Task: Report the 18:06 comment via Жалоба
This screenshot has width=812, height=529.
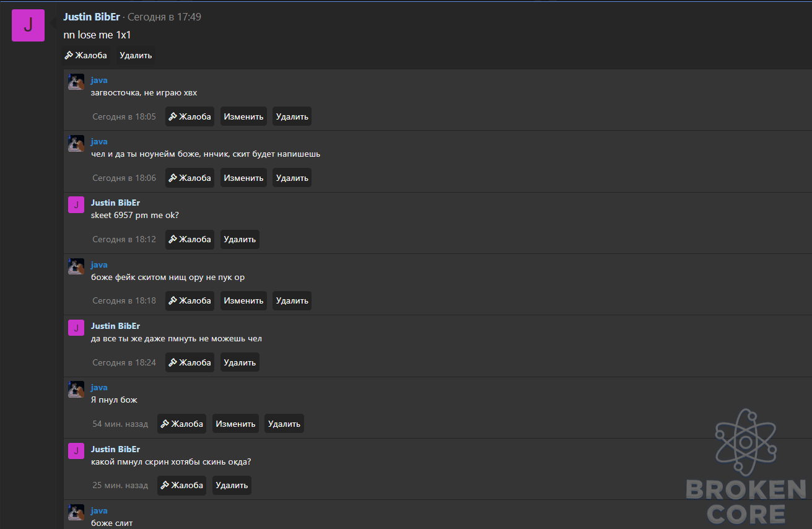Action: [190, 178]
